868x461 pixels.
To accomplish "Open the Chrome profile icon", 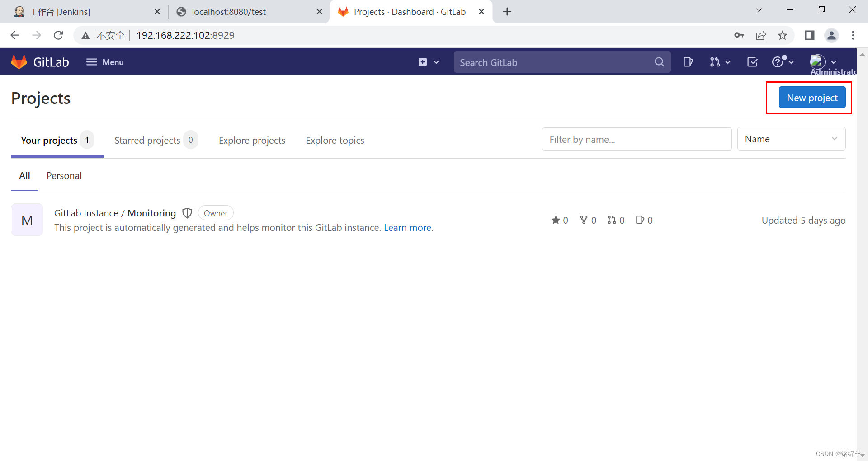I will click(831, 35).
